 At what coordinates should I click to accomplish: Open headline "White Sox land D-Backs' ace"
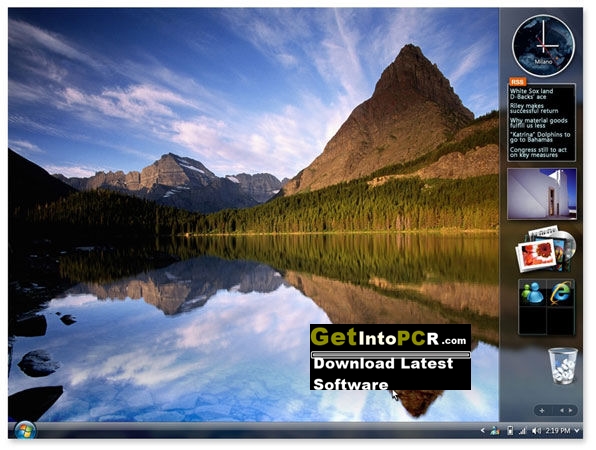(x=531, y=94)
